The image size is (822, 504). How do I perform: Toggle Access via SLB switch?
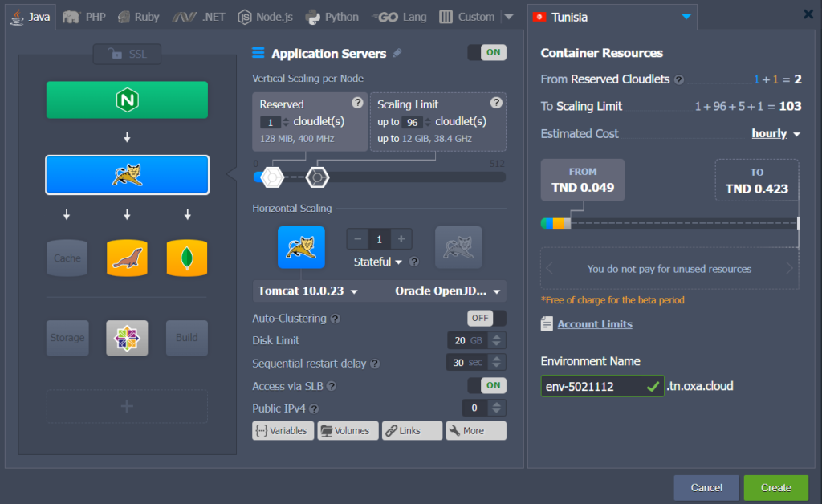pos(487,385)
